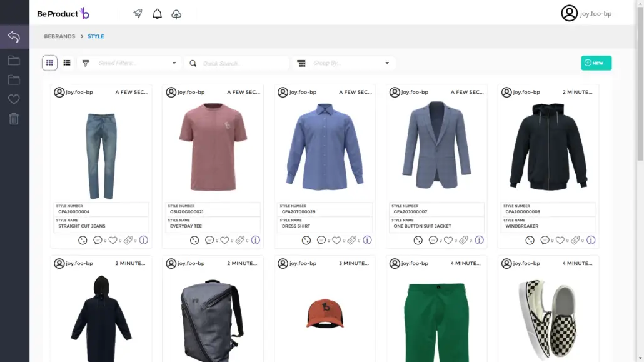Open the joy.foo-bp user account menu

586,13
